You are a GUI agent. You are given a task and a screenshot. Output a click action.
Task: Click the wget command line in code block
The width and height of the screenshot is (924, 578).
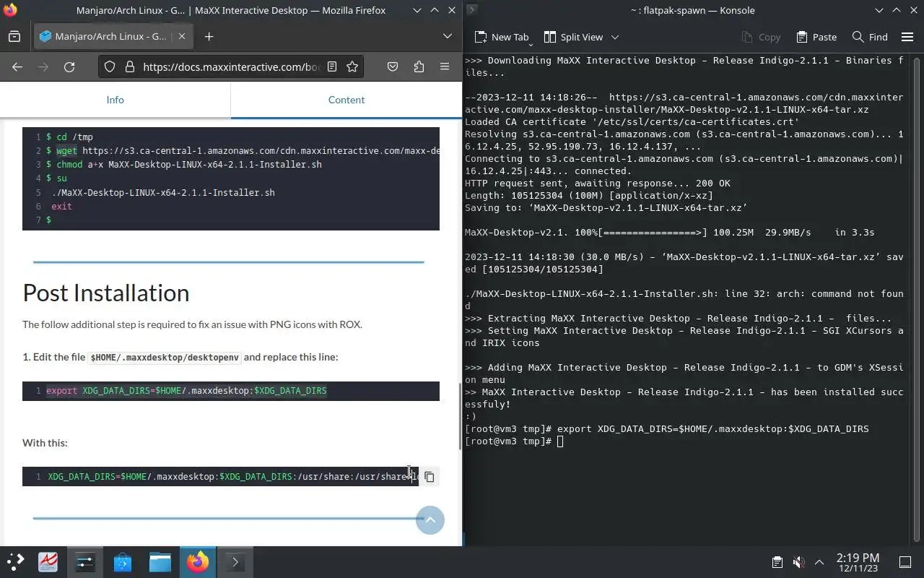pos(243,150)
